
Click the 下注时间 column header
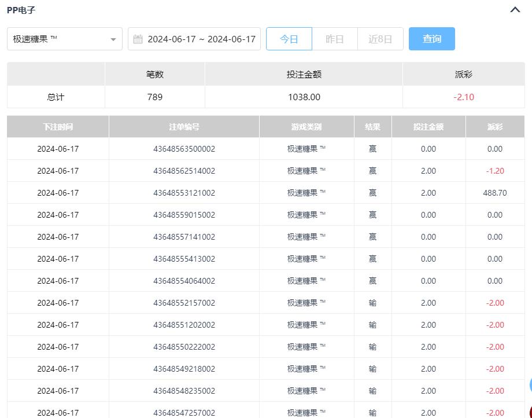(x=58, y=127)
